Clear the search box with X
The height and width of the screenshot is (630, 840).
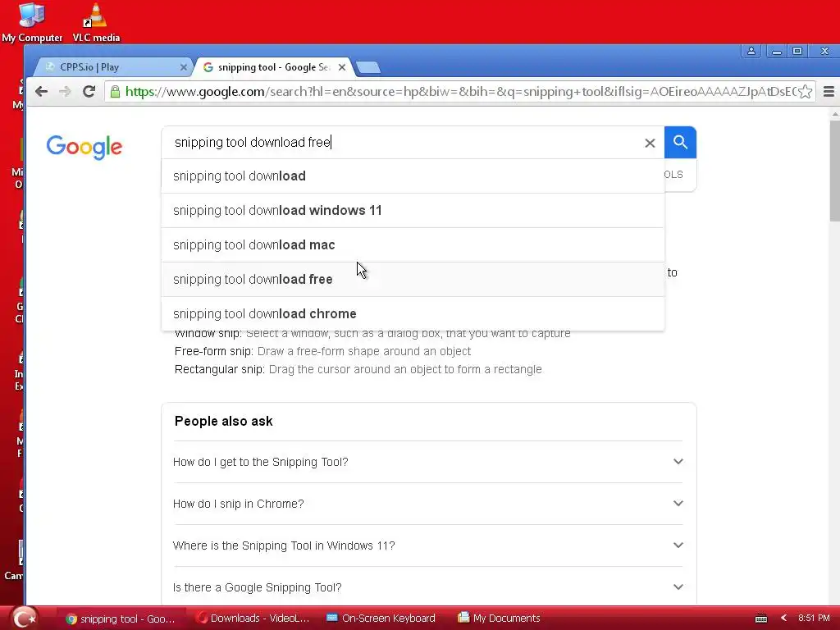click(x=650, y=143)
